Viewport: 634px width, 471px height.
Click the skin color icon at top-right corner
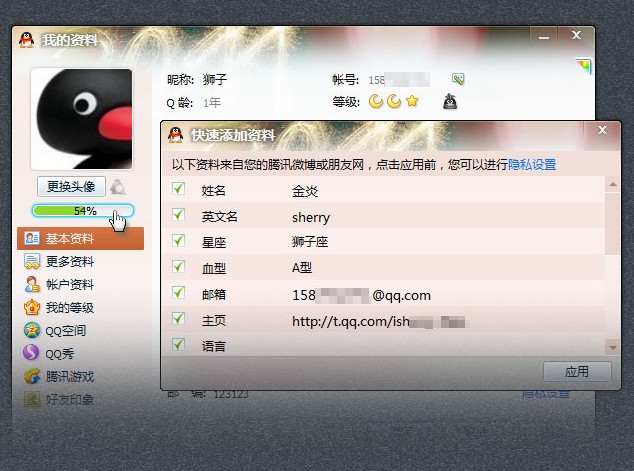pos(583,66)
